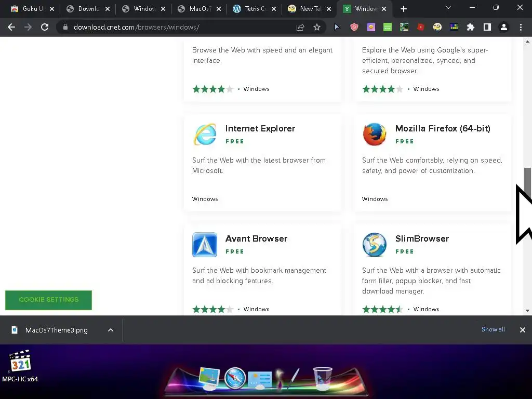Close the downloads bar
Screen dimensions: 532x399
tap(523, 330)
